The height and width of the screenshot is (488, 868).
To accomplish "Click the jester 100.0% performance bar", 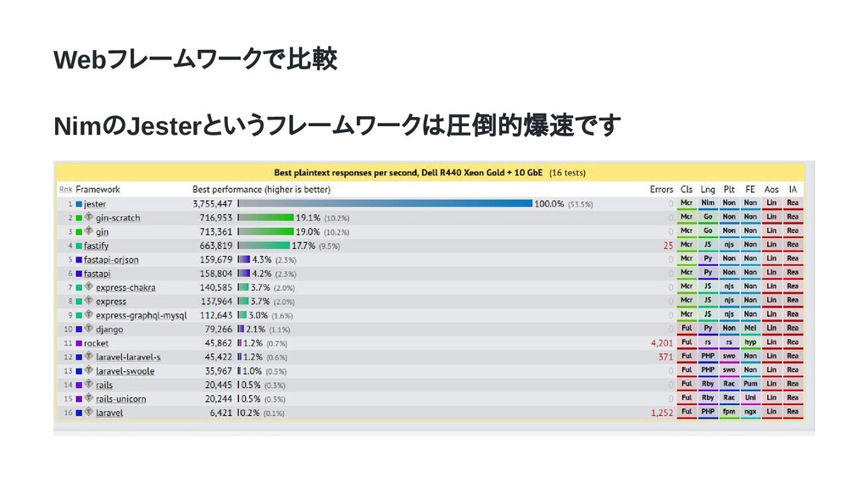I will [386, 203].
